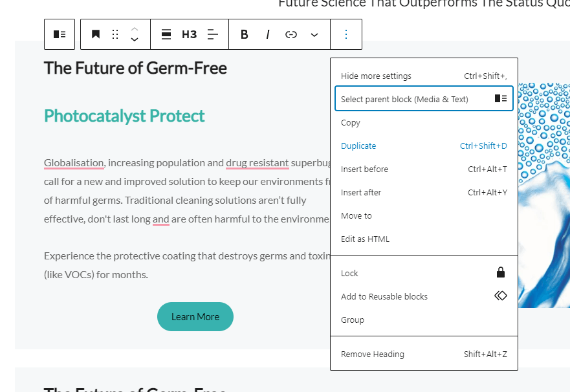
Task: Click the heading 'The Future of Germ-Free'
Action: point(135,69)
